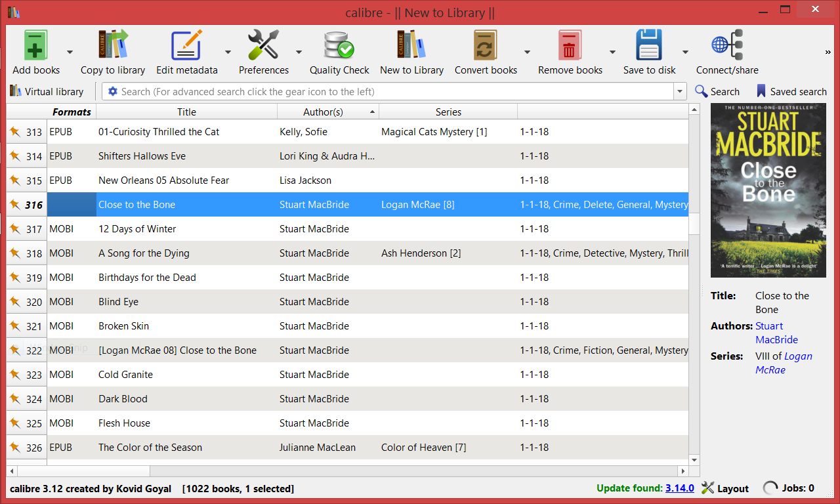Open the Logan McRae series link

(784, 363)
